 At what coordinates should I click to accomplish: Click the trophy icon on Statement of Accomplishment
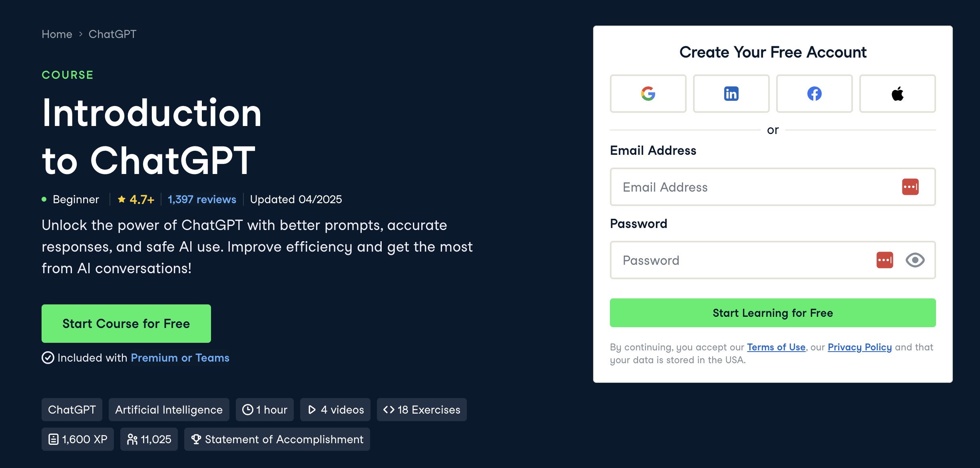click(x=196, y=439)
